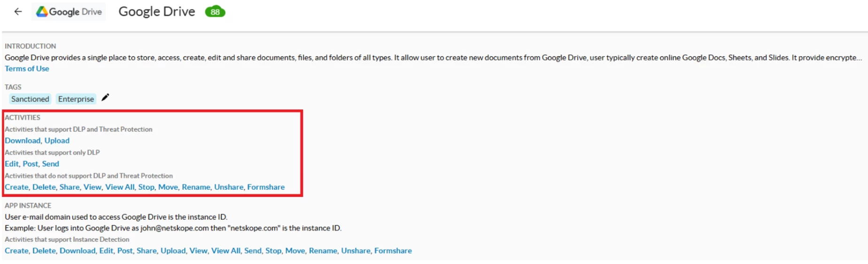Click 'Activities that support Instance Detection' label
Screen dimensions: 868x264
[x=67, y=240]
